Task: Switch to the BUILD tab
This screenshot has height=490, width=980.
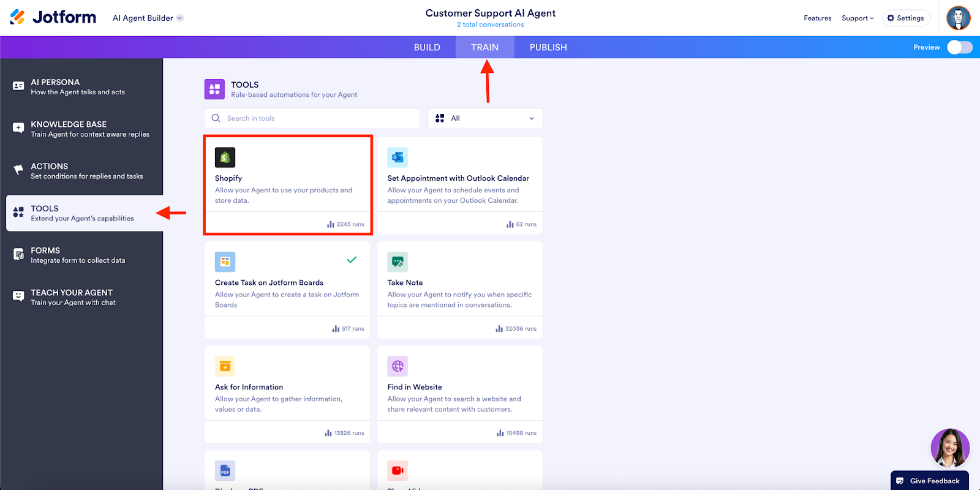Action: click(x=427, y=47)
